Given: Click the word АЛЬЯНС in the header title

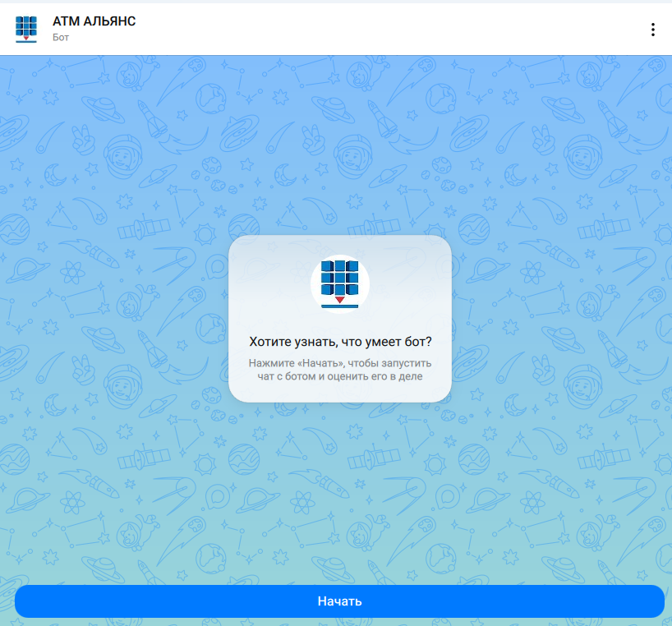Looking at the screenshot, I should pyautogui.click(x=109, y=22).
